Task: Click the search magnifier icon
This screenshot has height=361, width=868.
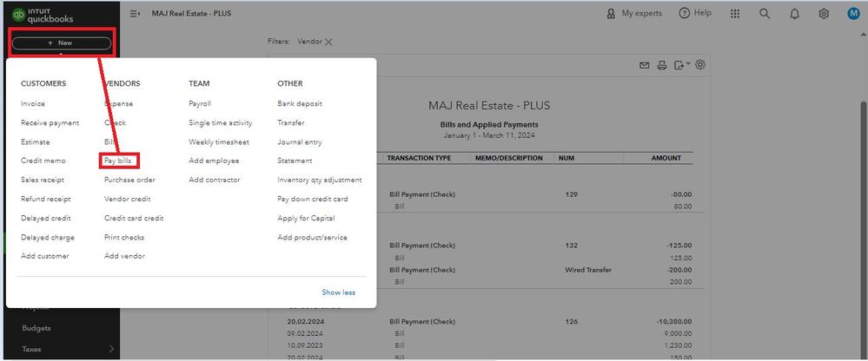Action: [x=765, y=14]
